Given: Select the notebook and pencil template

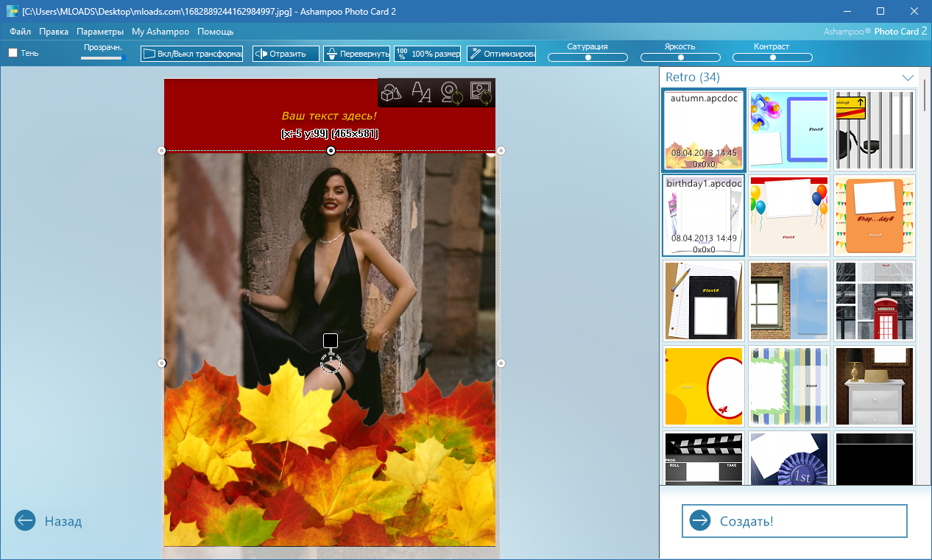Looking at the screenshot, I should [x=704, y=301].
